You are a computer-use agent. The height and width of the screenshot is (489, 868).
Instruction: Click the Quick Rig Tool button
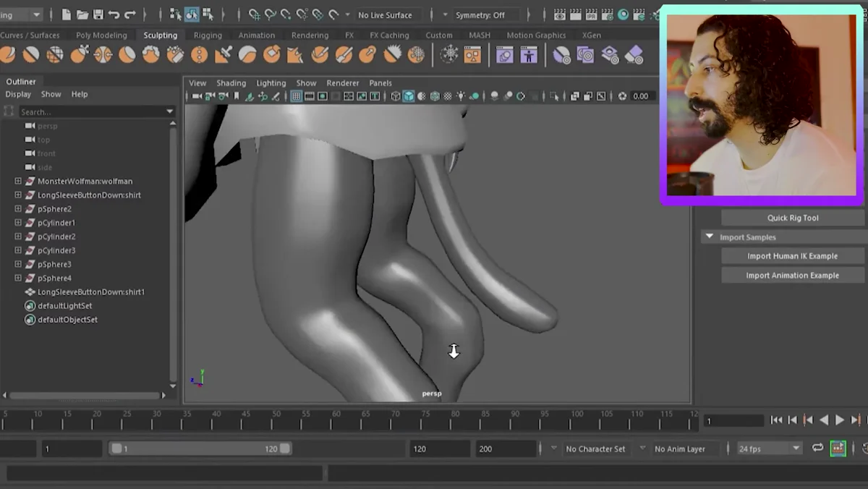click(793, 218)
